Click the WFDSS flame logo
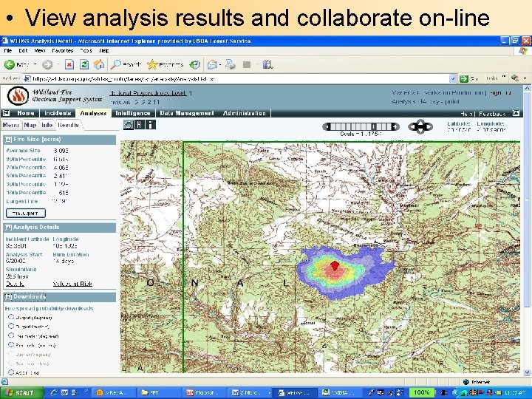 pos(18,96)
